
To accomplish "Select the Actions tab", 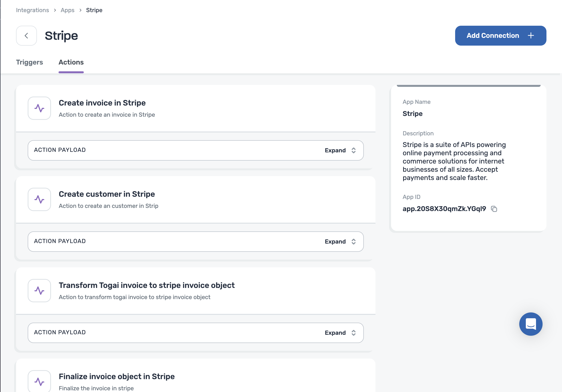I will click(71, 62).
